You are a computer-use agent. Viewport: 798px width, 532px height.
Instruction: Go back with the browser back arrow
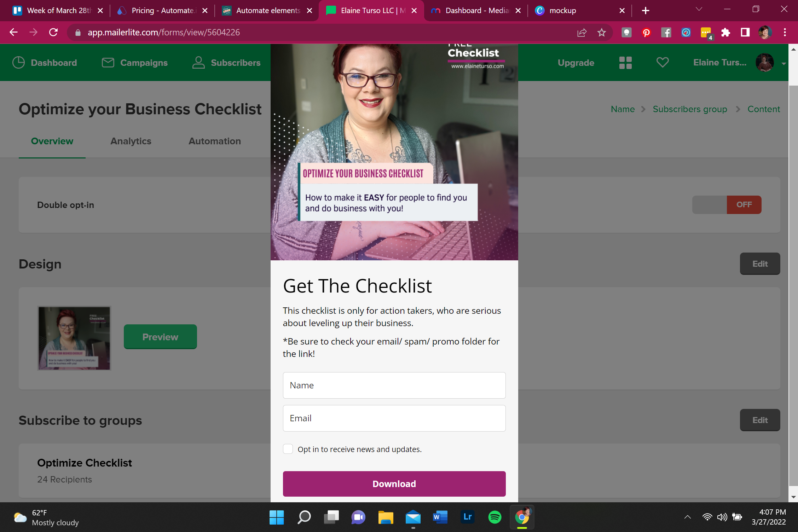13,33
